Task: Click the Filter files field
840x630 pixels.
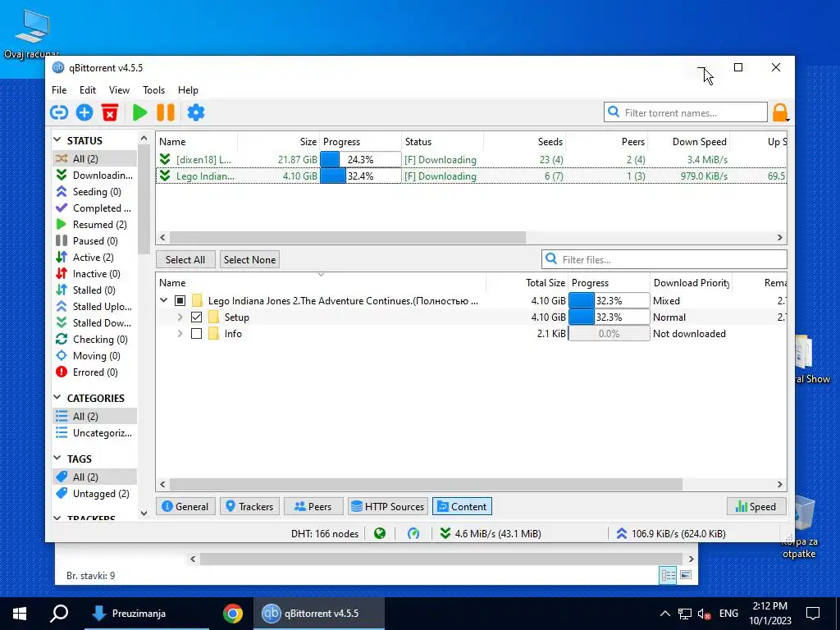Action: tap(664, 259)
